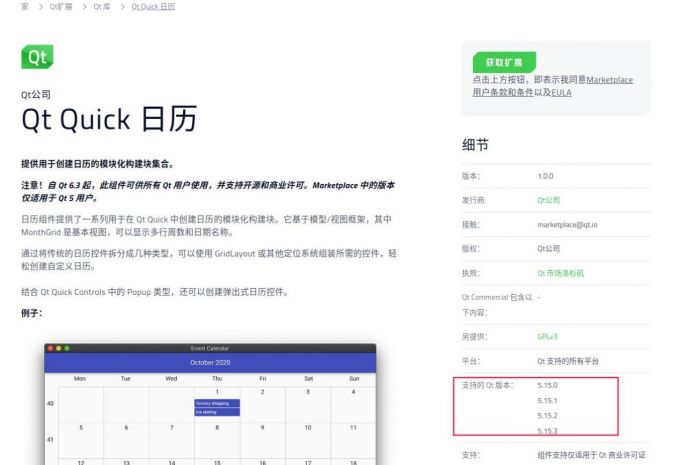Viewport: 680px width, 465px height.
Task: Click supported Qt version 5.15.0
Action: (547, 385)
